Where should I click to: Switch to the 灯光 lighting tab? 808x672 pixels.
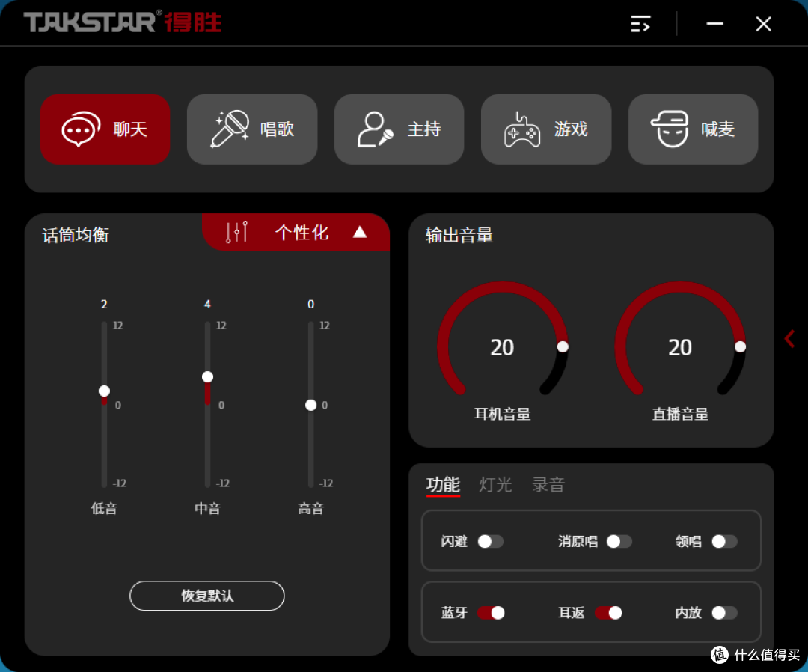(x=496, y=484)
